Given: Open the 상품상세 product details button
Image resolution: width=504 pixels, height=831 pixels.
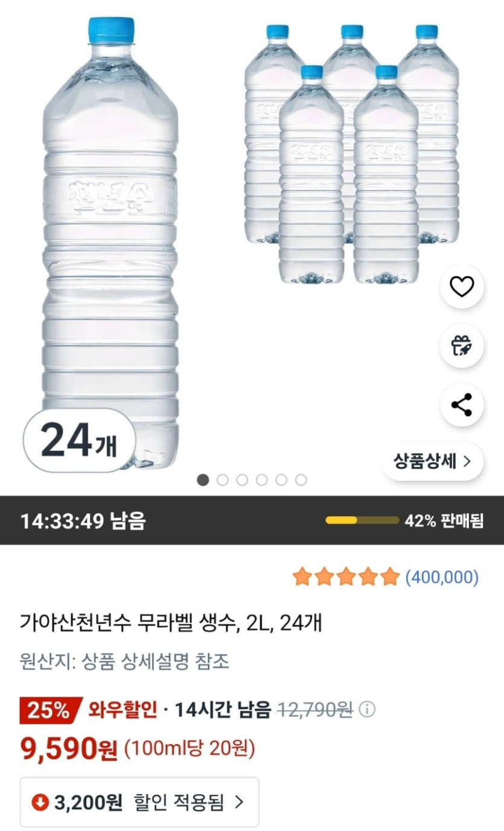Looking at the screenshot, I should click(x=432, y=462).
